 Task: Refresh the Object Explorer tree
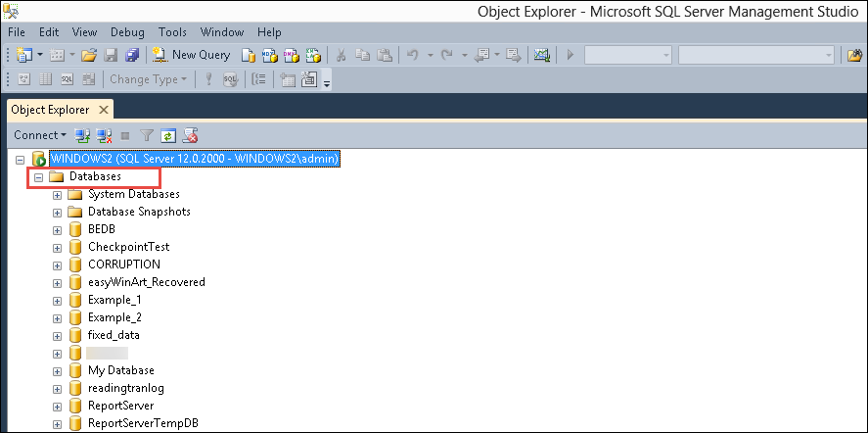pos(168,135)
